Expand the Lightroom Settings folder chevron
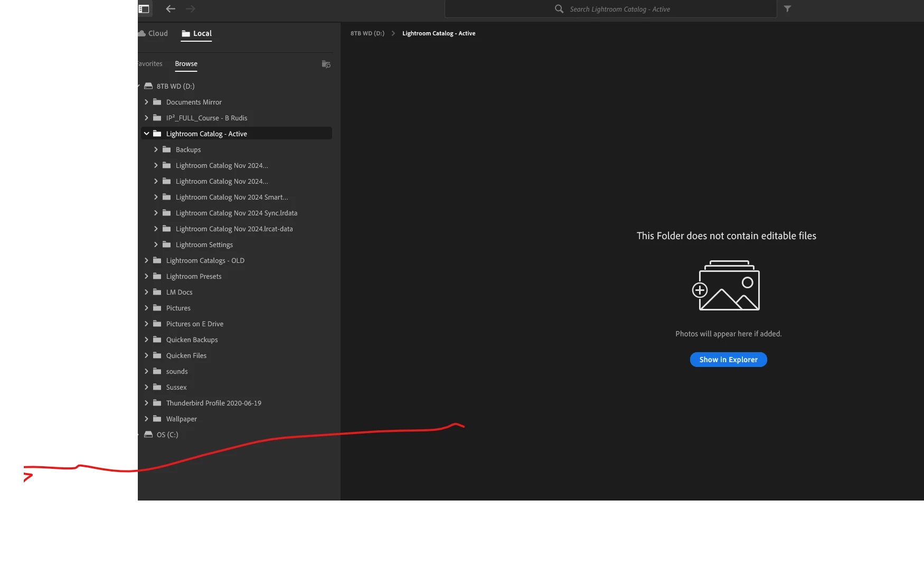Screen dimensions: 924x585 (x=156, y=244)
